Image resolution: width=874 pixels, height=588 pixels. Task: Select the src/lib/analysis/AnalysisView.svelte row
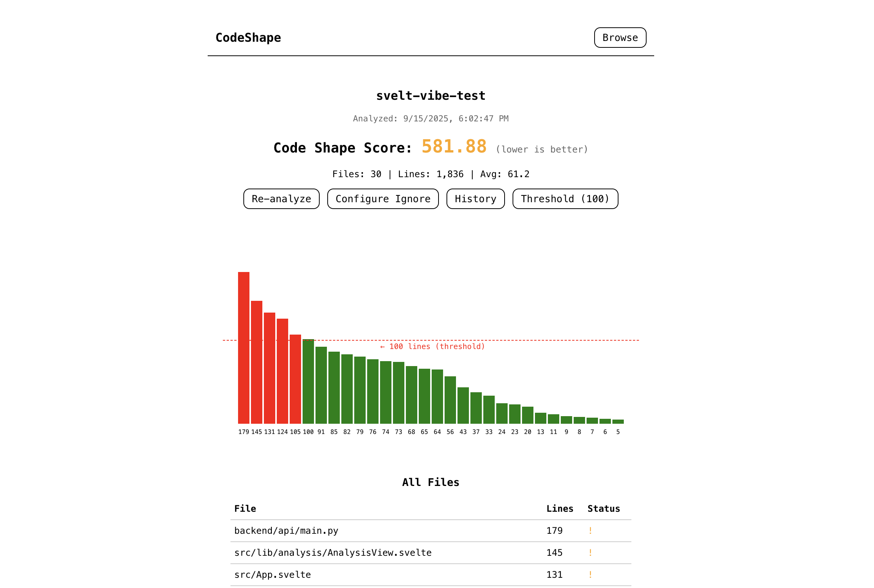click(x=431, y=553)
